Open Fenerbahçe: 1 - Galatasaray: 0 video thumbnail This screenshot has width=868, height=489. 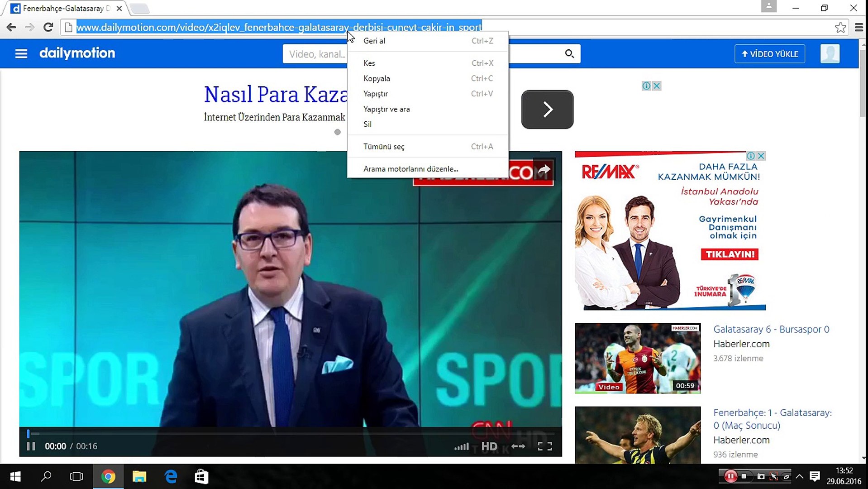(x=638, y=435)
